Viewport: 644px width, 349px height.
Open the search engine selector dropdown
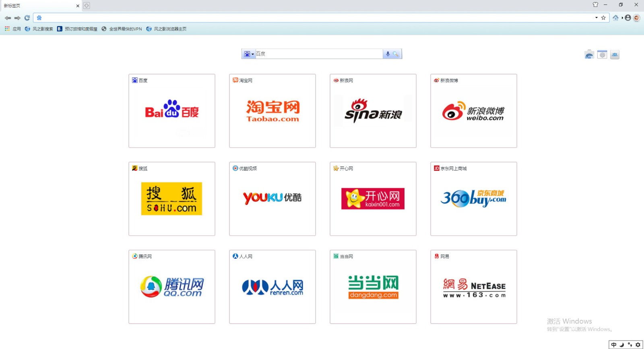point(249,54)
